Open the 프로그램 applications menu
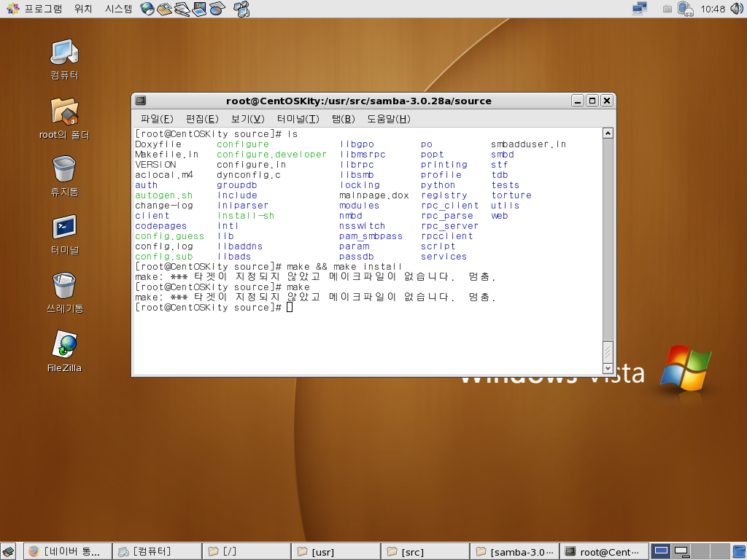747x560 pixels. (x=34, y=9)
